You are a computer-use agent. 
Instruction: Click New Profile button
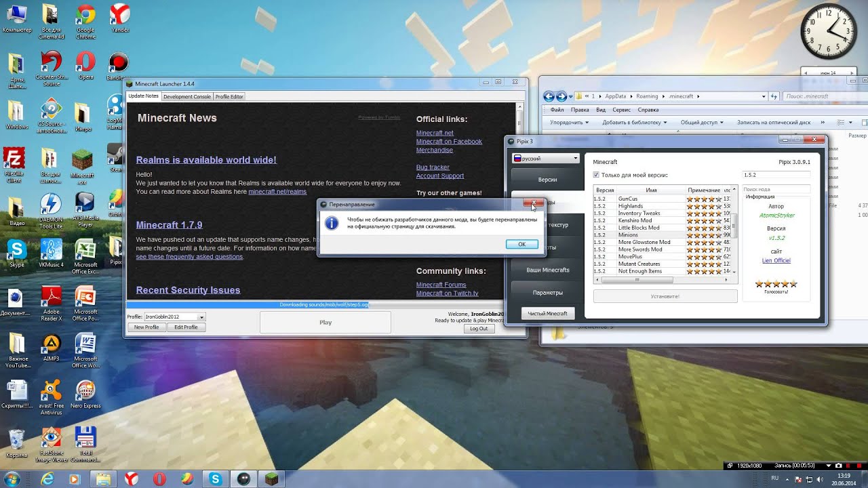tap(146, 327)
